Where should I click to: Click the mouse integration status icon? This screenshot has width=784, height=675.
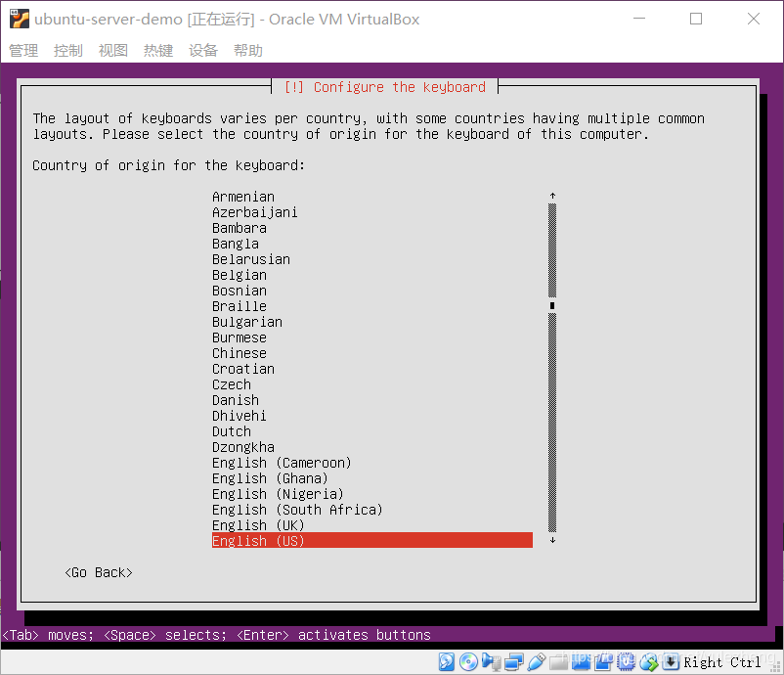[x=648, y=662]
